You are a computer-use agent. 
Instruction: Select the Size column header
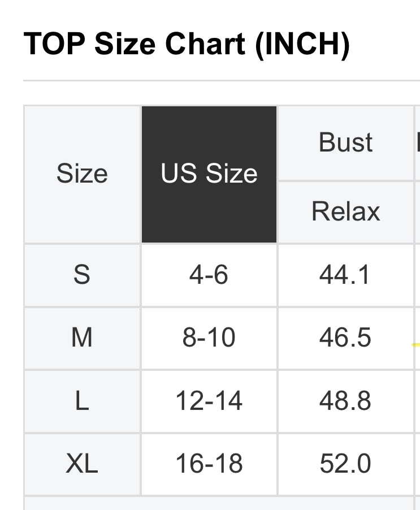(82, 174)
